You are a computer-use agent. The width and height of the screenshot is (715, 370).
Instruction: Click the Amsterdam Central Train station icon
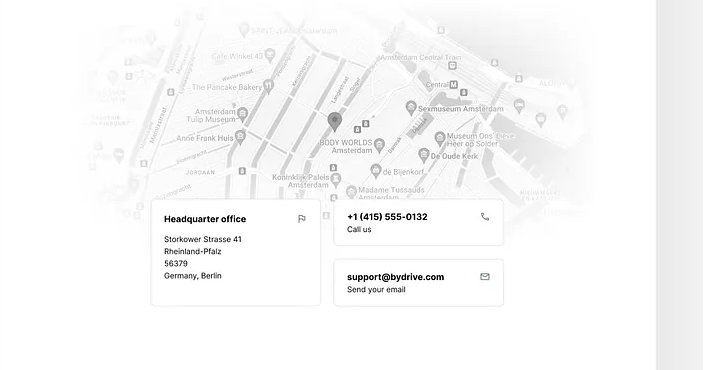tap(452, 66)
